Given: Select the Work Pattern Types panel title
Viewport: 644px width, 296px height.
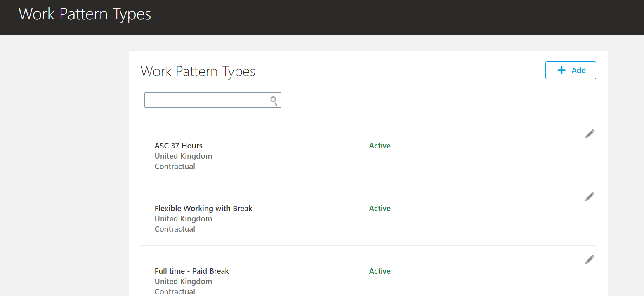Looking at the screenshot, I should [198, 71].
